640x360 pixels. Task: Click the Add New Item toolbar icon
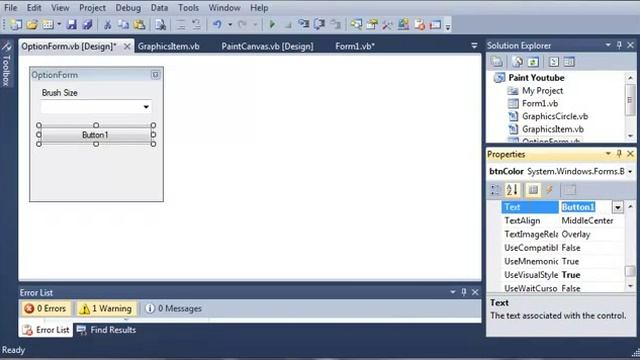[x=48, y=24]
